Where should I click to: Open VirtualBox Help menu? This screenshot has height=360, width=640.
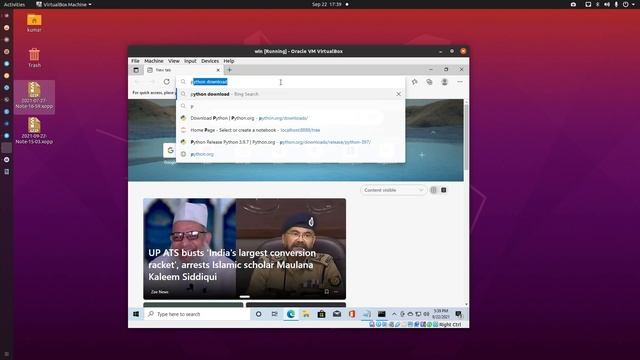click(229, 61)
